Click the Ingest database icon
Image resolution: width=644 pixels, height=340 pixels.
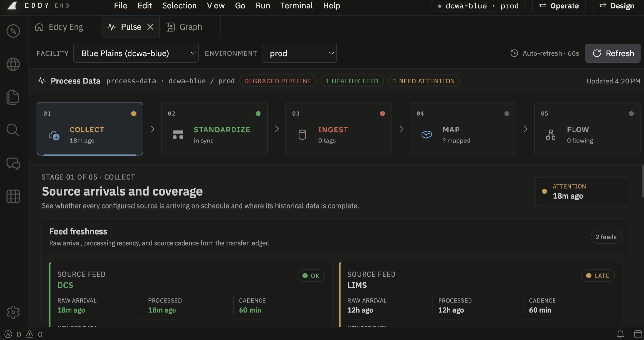(x=302, y=135)
